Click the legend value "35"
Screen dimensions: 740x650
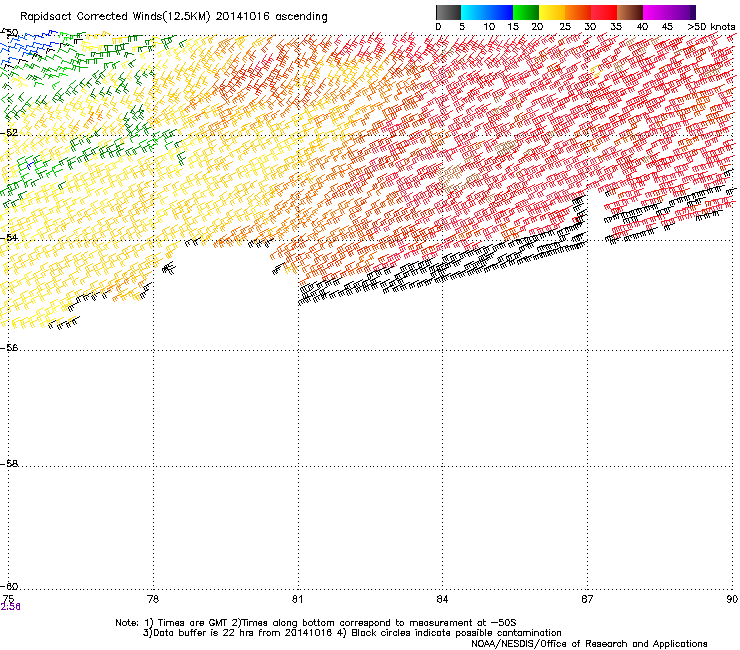tap(616, 27)
